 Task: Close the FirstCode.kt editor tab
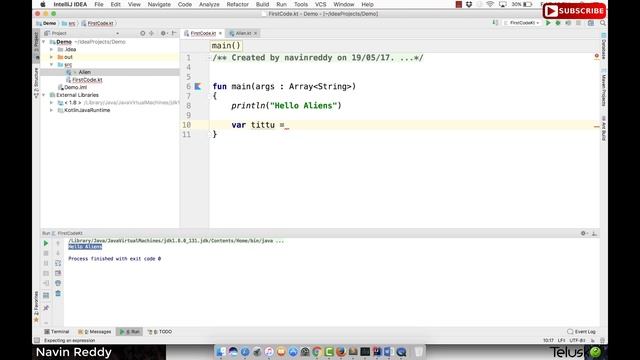point(220,33)
